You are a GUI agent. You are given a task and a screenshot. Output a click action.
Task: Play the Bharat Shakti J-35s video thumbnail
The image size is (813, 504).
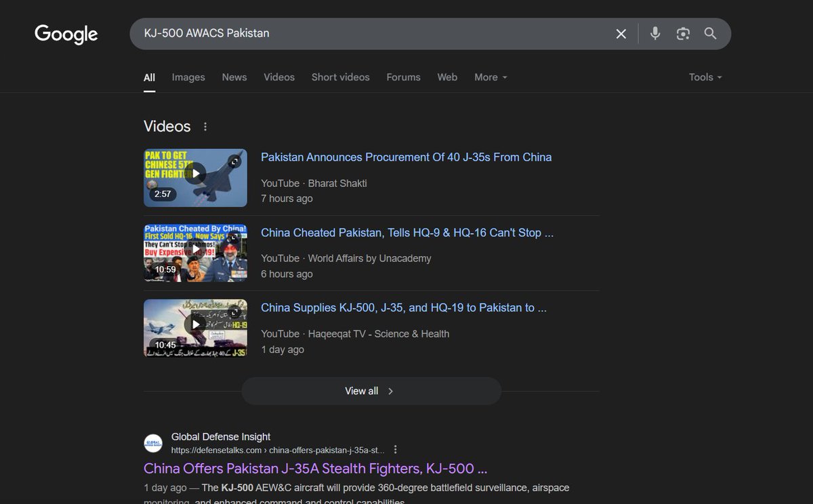(x=195, y=177)
